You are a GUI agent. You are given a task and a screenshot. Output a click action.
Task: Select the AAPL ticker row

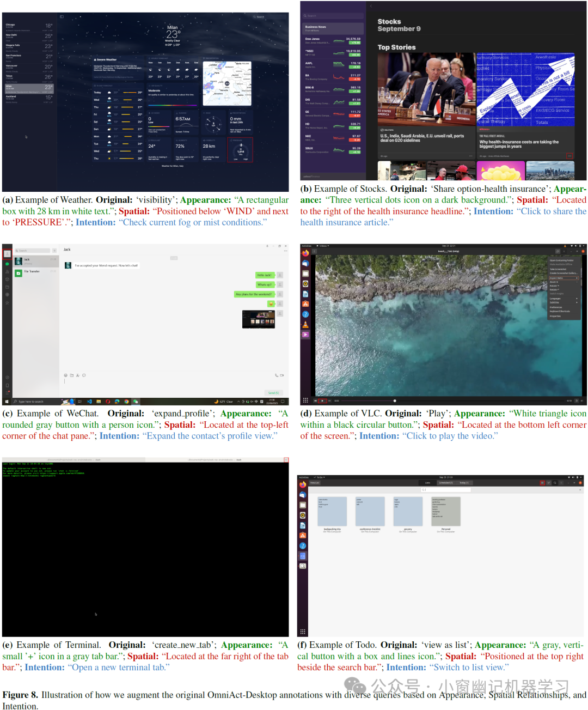coord(333,64)
